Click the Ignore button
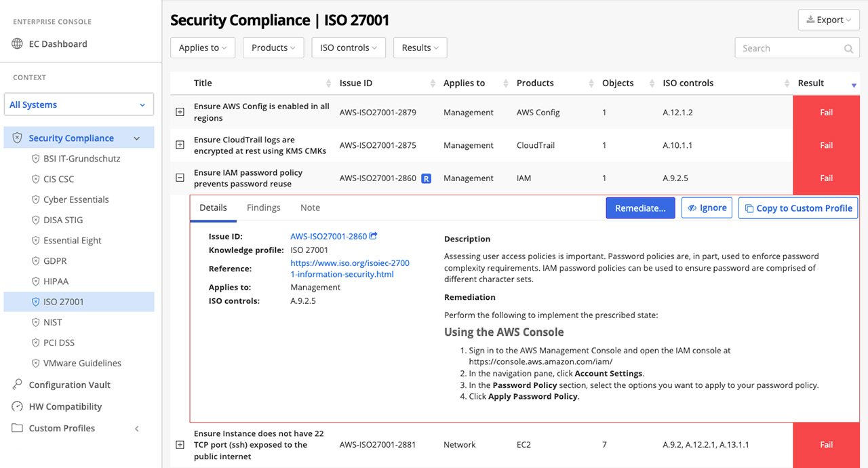Screen dimensions: 868x468 click(707, 208)
